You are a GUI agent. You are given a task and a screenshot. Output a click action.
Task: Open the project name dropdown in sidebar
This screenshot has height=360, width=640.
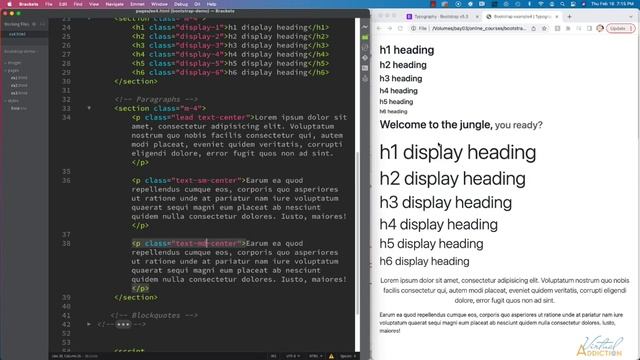click(x=21, y=51)
